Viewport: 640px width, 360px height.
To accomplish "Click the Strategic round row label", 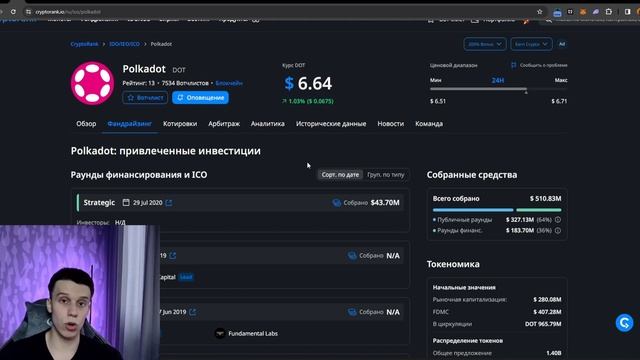I will point(99,202).
